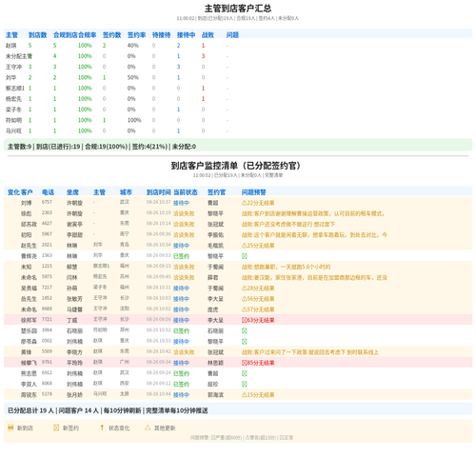Click the 签约官 column header
The image size is (476, 459).
point(216,192)
